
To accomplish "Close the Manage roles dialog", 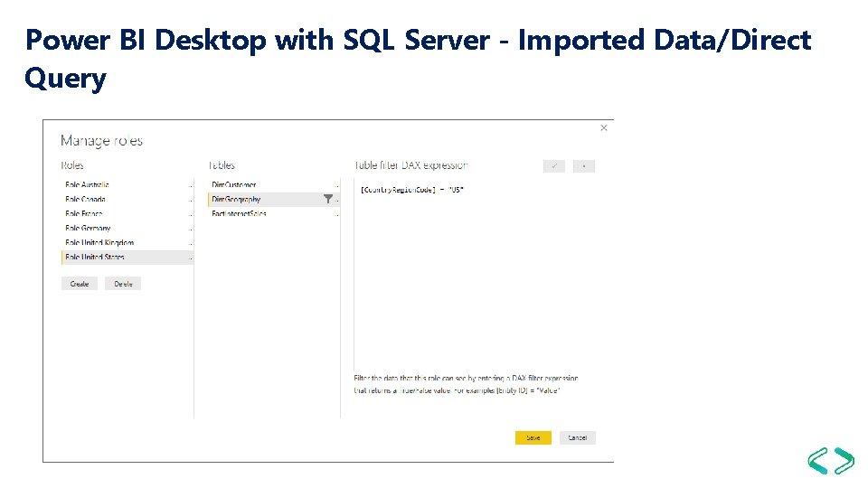I will pyautogui.click(x=604, y=127).
